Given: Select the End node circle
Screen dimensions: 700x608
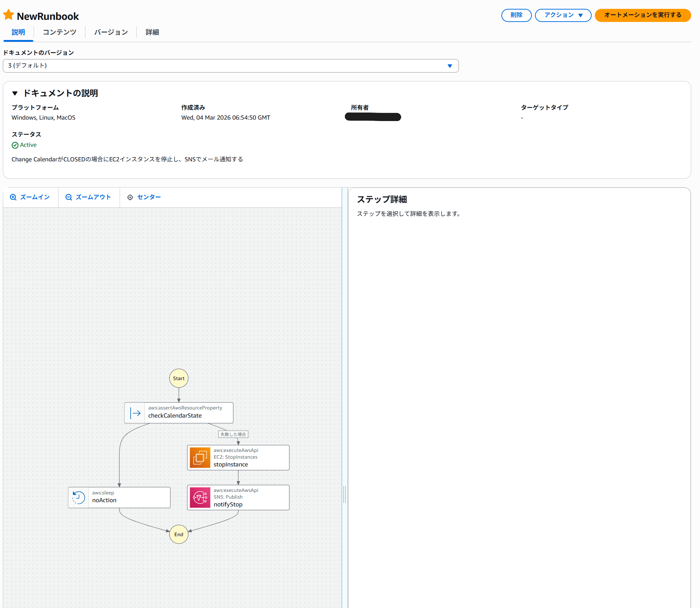Looking at the screenshot, I should pyautogui.click(x=179, y=534).
